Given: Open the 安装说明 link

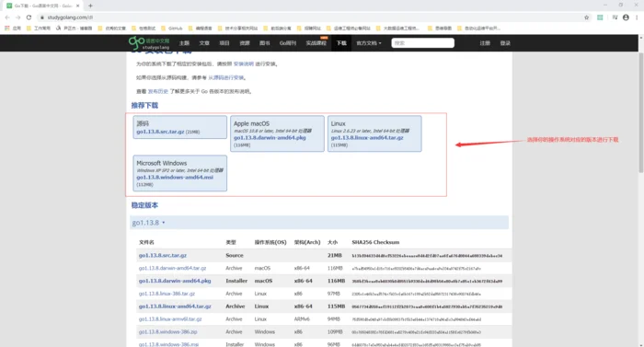Looking at the screenshot, I should pyautogui.click(x=244, y=64).
